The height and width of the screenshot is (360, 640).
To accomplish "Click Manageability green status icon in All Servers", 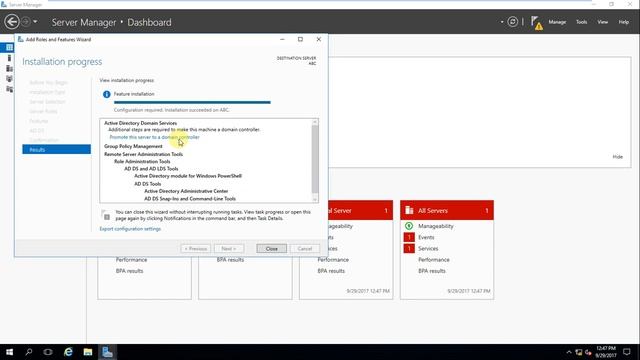I will pyautogui.click(x=409, y=226).
